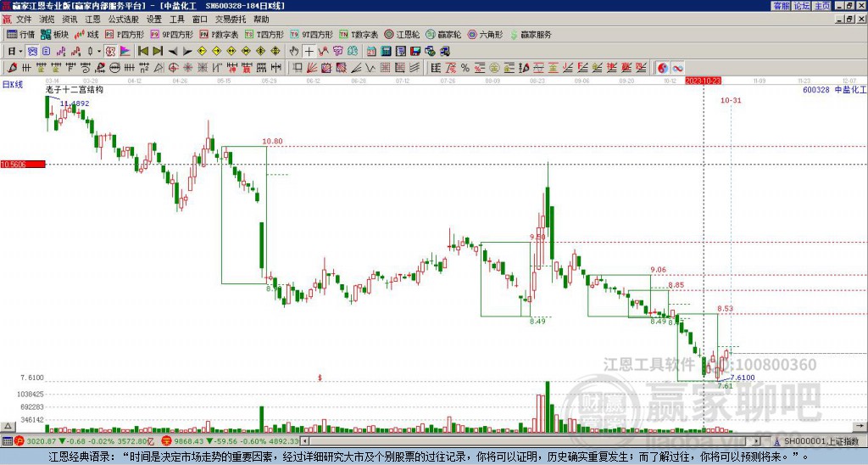The image size is (868, 465).
Task: Open the calculator icon in toolbar
Action: [386, 51]
